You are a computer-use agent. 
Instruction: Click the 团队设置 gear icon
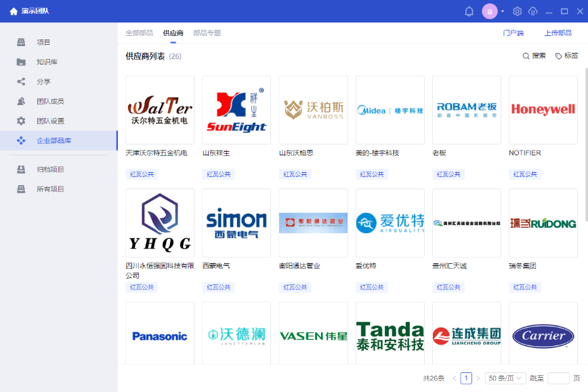[21, 121]
